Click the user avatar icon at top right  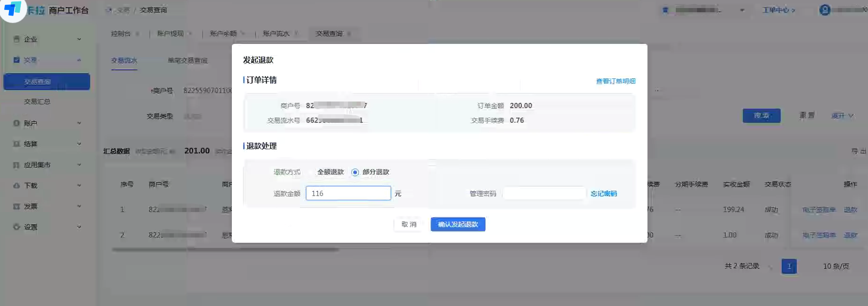coord(825,10)
